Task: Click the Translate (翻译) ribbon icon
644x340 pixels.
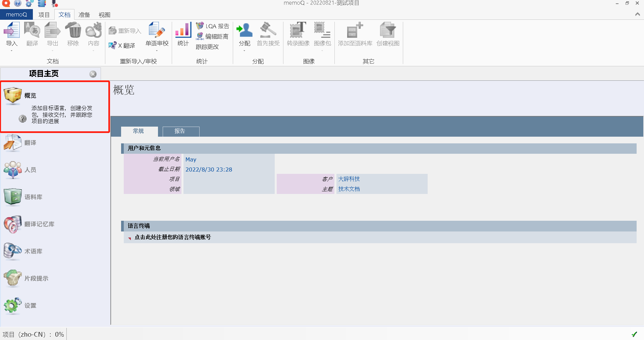Action: click(32, 30)
